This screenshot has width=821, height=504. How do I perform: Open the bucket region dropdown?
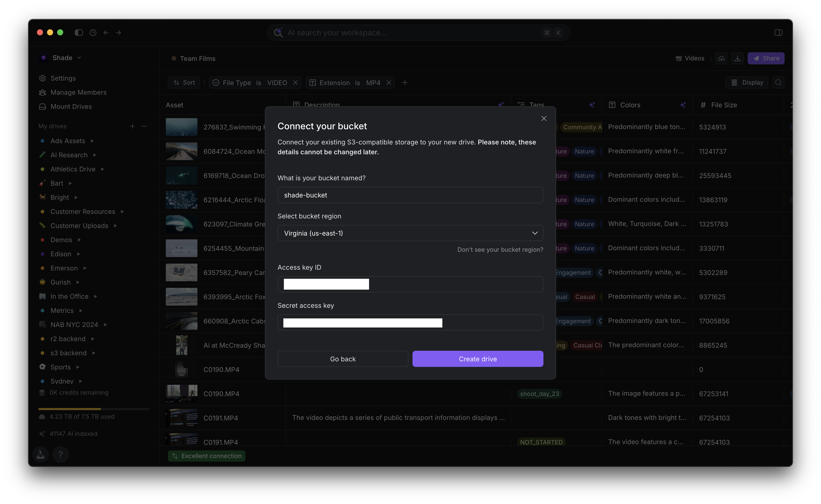click(x=410, y=233)
